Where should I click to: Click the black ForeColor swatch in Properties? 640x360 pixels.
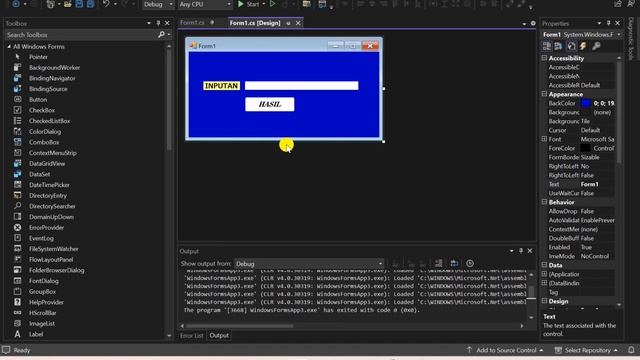[x=586, y=148]
